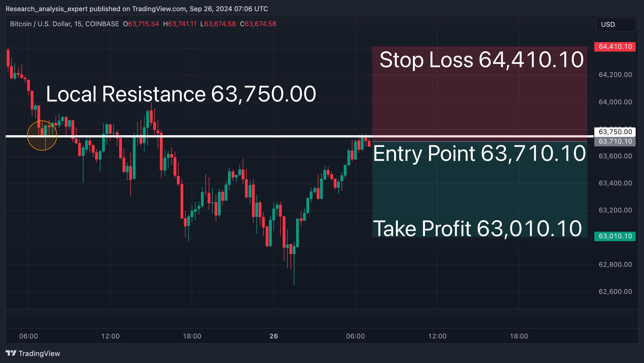The image size is (644, 363).
Task: Click the orange circle highlight marker
Action: (x=42, y=135)
